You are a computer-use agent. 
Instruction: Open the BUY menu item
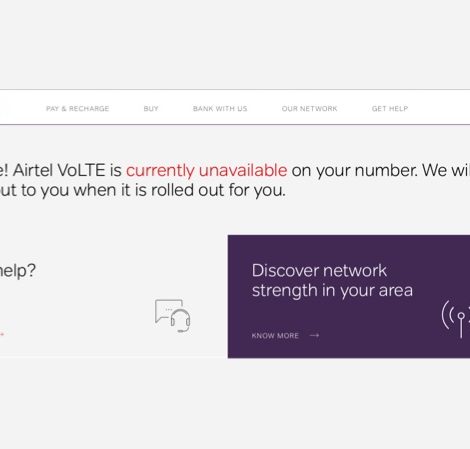(x=151, y=109)
